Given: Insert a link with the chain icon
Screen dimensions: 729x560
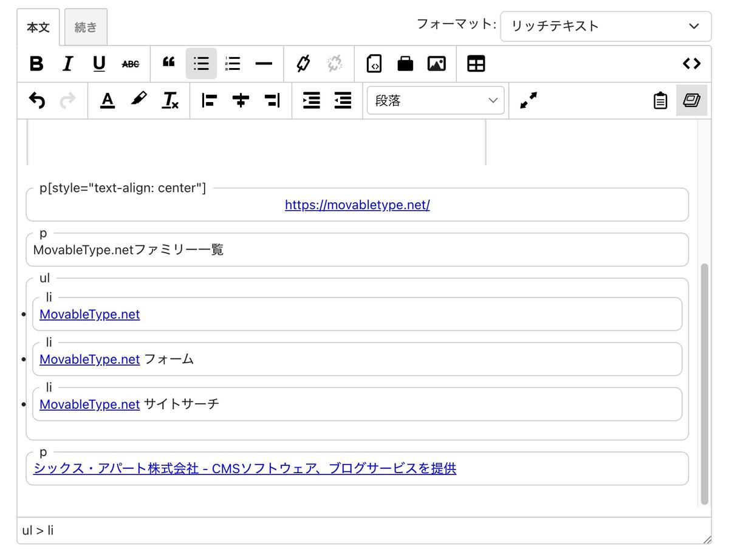Looking at the screenshot, I should [303, 64].
